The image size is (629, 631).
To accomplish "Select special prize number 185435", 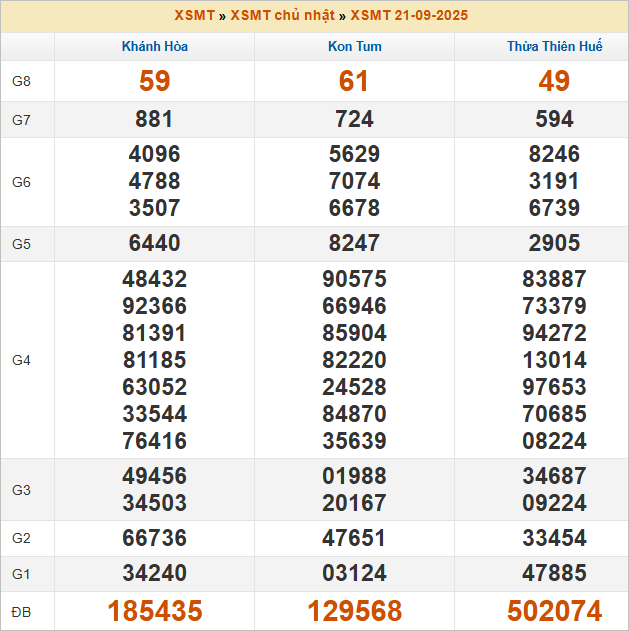I will [x=154, y=611].
